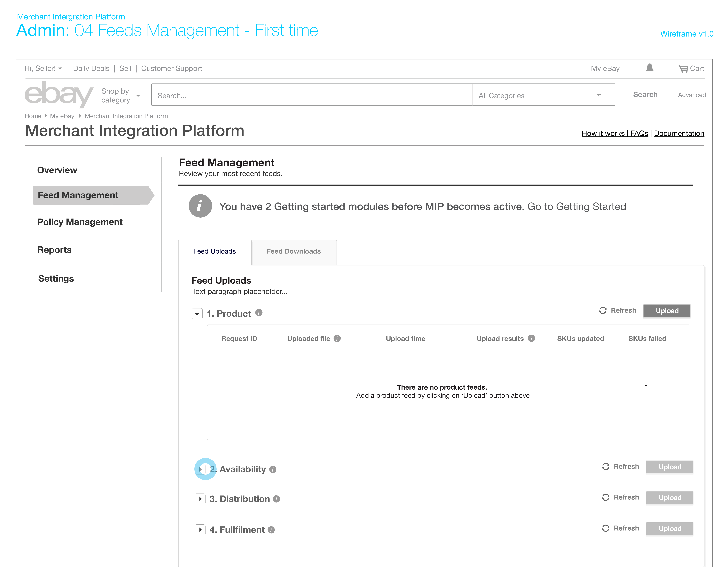
Task: Click info icon beside Upload results column
Action: [x=531, y=339]
